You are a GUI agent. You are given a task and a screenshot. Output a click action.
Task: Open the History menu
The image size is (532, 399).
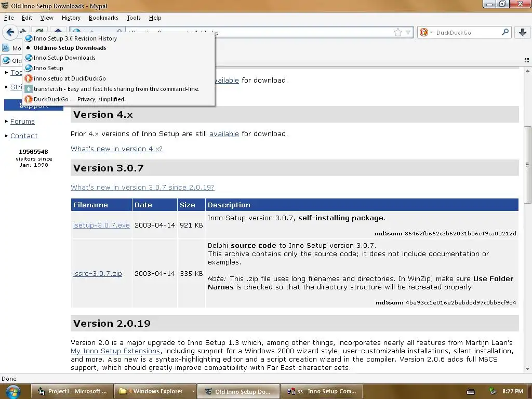point(71,18)
